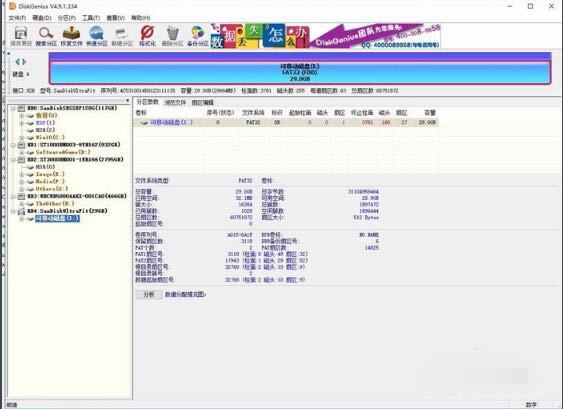Collapse the HD2 ST3000DM001 disk node

coord(13,159)
